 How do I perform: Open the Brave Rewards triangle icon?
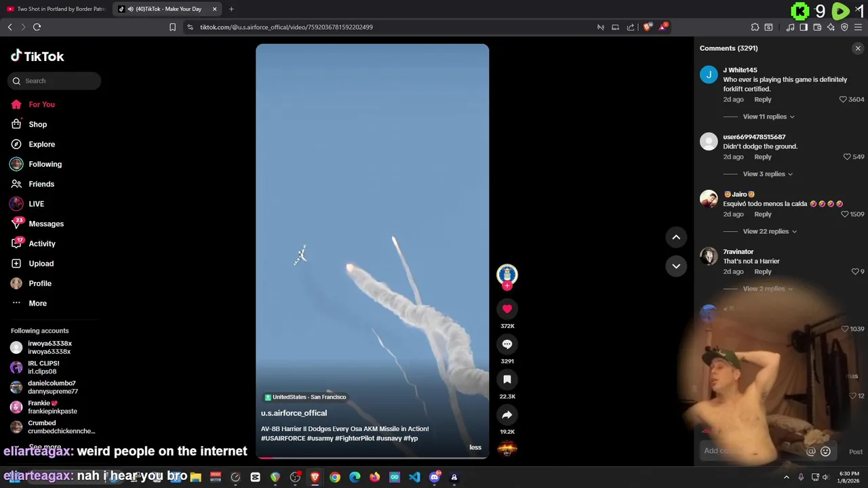coord(663,27)
